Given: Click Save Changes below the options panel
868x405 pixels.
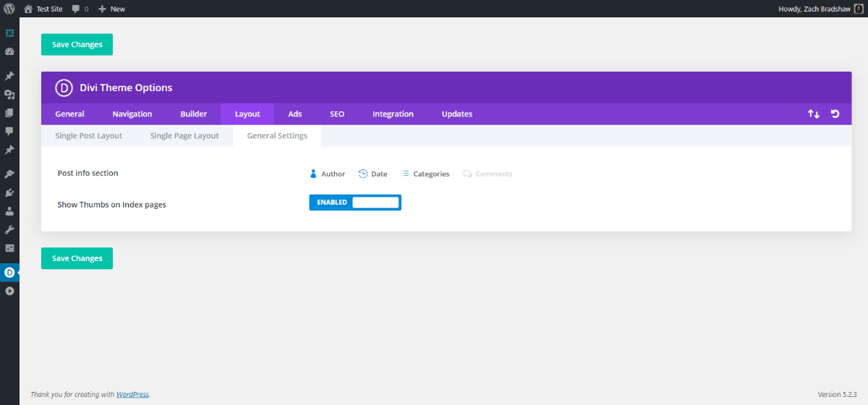Looking at the screenshot, I should pyautogui.click(x=77, y=258).
